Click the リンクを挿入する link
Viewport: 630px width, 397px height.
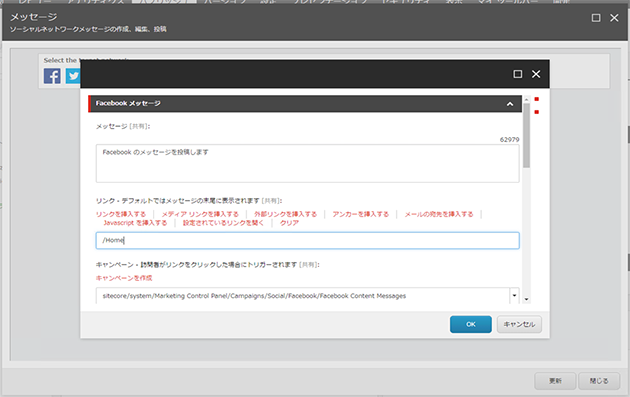121,214
